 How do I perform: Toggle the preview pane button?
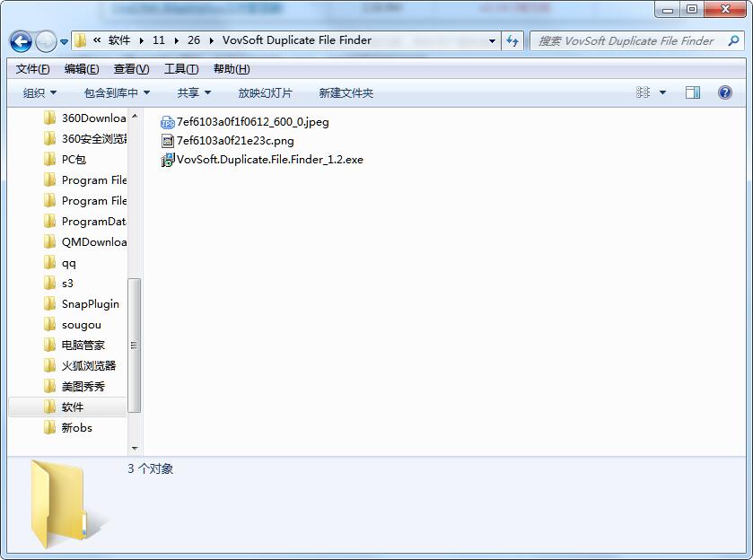693,92
